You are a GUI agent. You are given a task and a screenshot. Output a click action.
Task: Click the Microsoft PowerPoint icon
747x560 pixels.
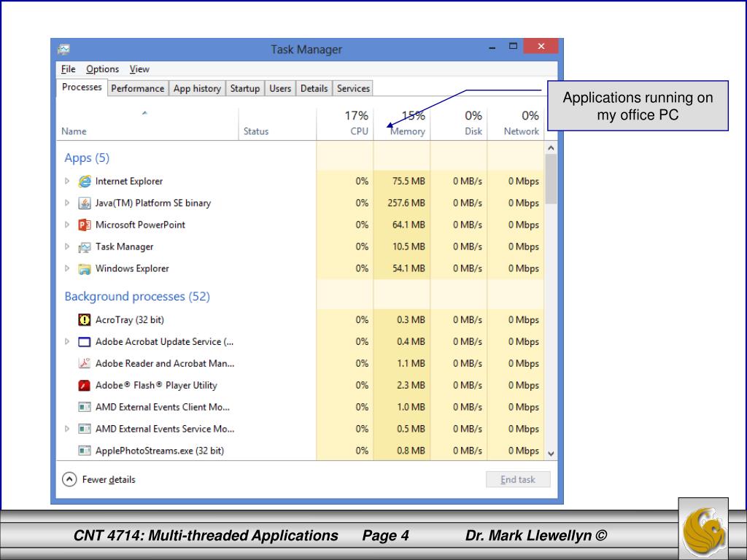click(85, 225)
